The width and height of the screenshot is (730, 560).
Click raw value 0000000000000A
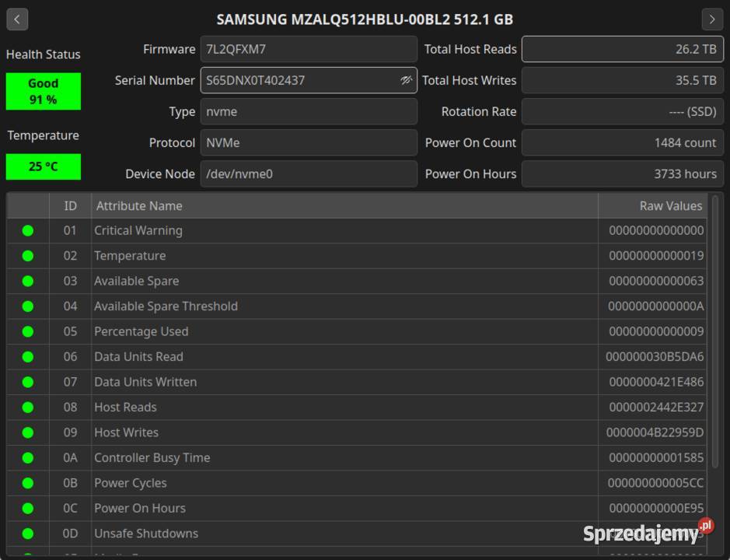pos(656,306)
